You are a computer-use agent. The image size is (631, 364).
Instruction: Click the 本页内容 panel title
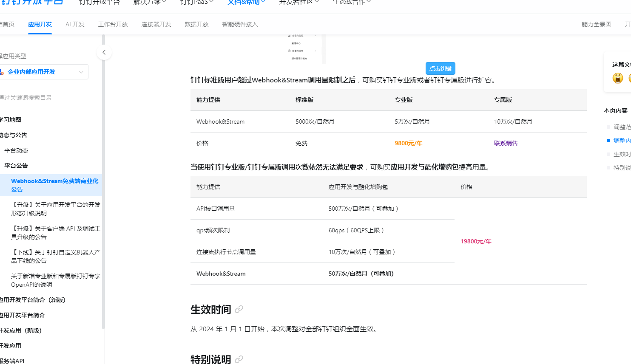click(x=616, y=110)
